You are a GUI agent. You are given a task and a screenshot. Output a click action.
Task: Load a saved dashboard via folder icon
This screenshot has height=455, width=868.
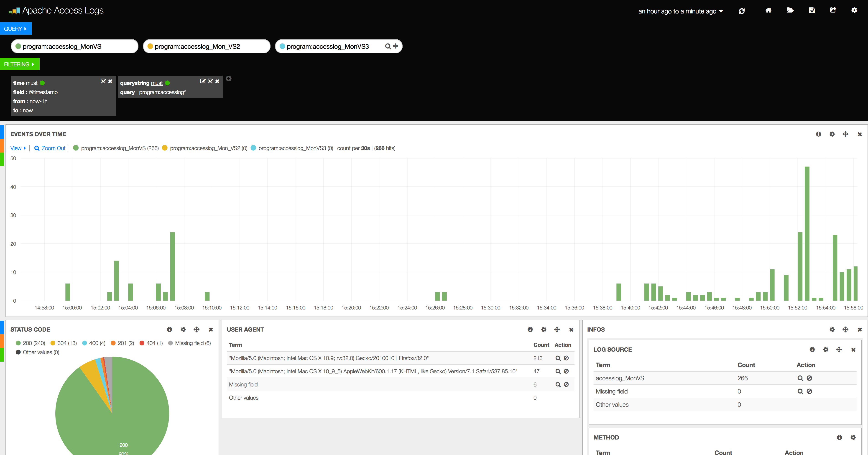tap(790, 10)
